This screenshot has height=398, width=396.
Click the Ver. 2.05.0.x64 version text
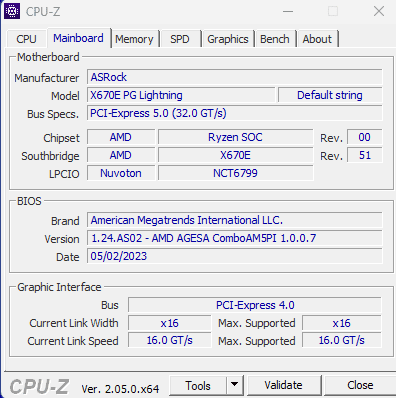click(x=120, y=389)
